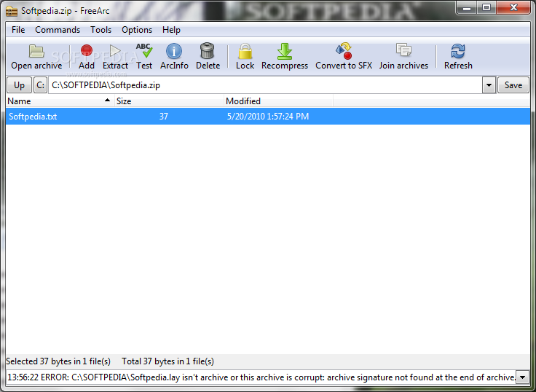Screen dimensions: 536x392
Task: Select the Softpedia.txt file row
Action: pos(268,117)
